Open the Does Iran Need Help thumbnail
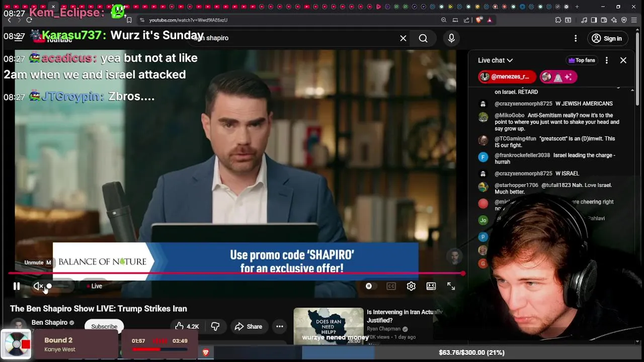The width and height of the screenshot is (644, 362). tap(329, 326)
